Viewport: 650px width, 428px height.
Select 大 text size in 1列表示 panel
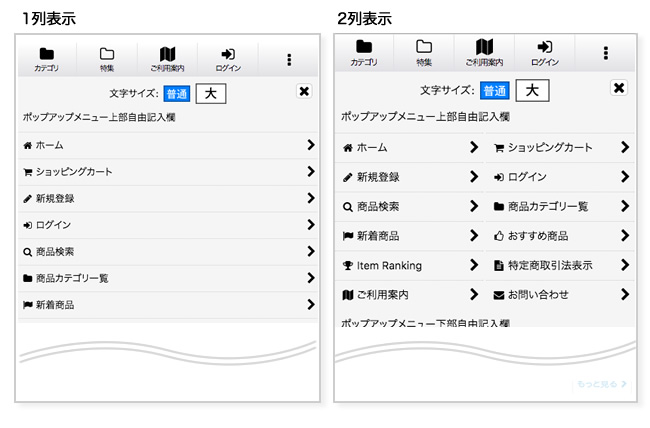(211, 94)
